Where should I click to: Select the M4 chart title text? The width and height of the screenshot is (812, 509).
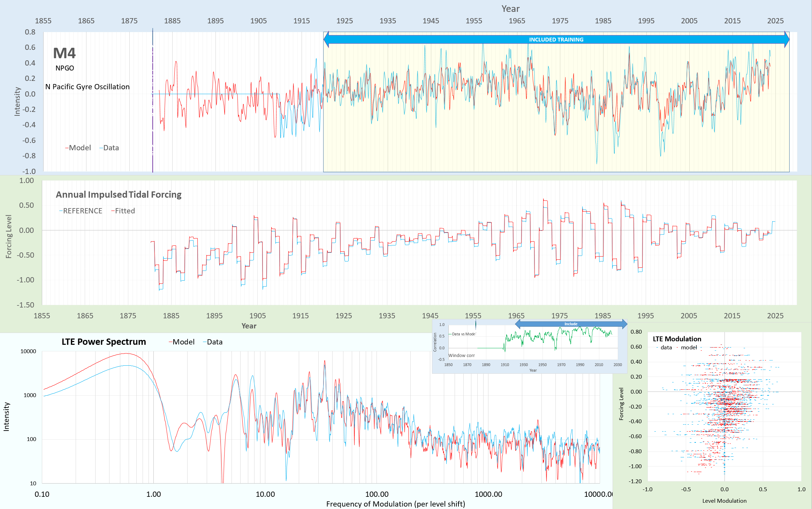tap(64, 53)
